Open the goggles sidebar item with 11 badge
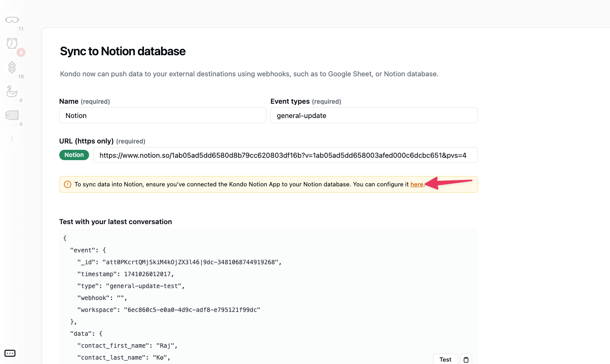This screenshot has width=610, height=364. tap(12, 20)
